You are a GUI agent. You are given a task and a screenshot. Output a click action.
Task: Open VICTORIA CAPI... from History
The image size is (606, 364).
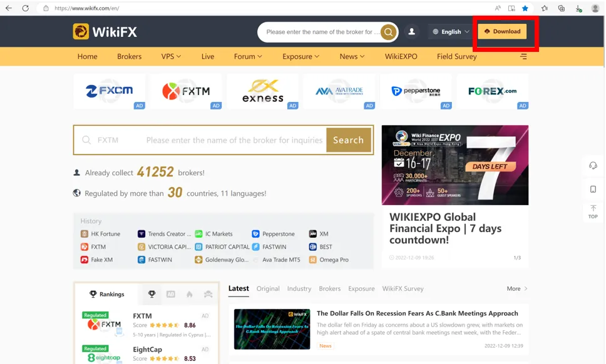164,246
